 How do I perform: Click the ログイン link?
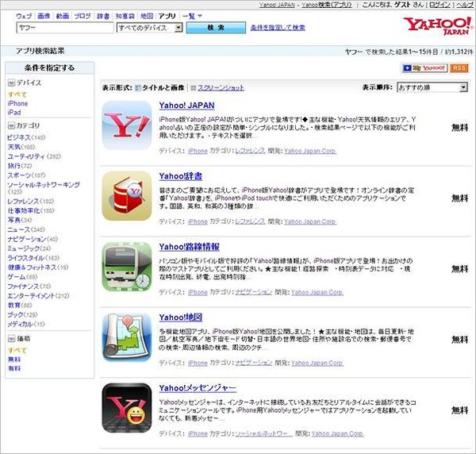coord(440,5)
